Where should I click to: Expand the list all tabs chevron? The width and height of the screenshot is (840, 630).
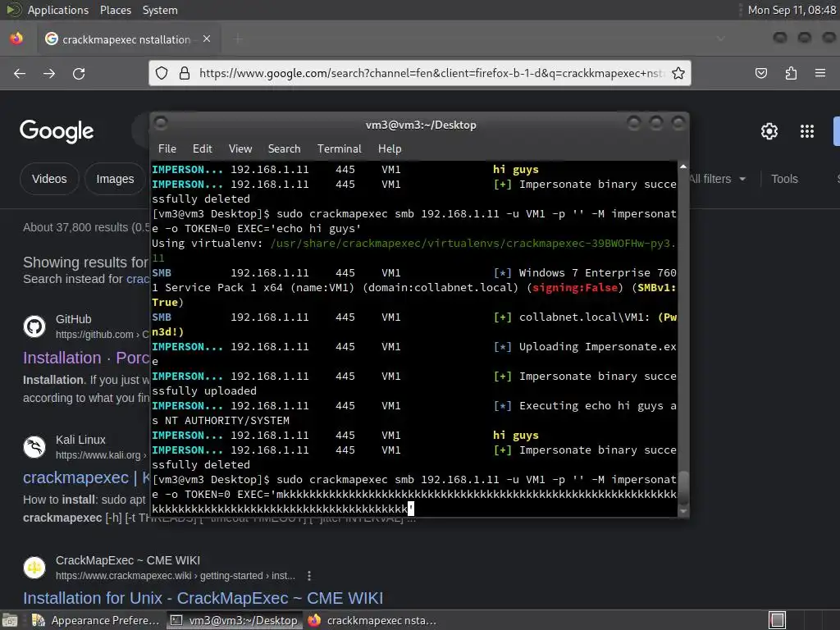pyautogui.click(x=721, y=39)
